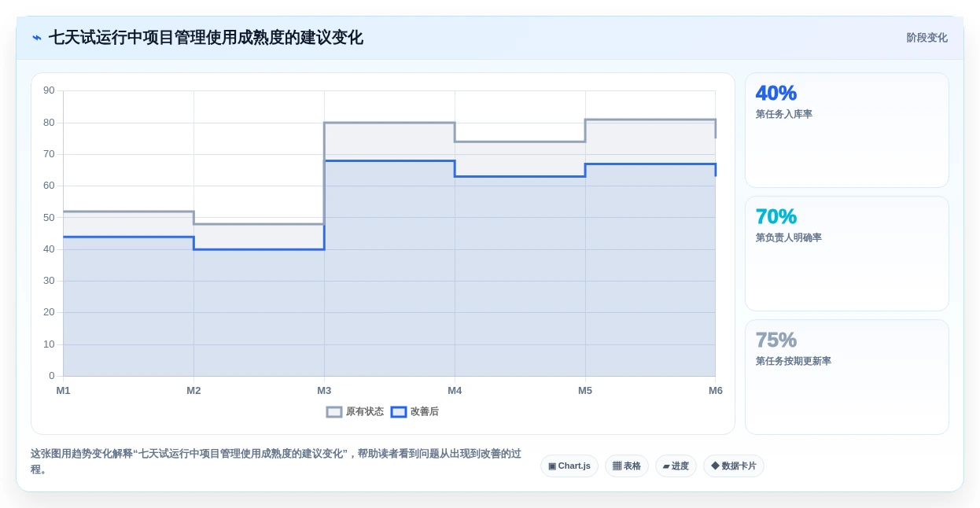Click the 0 y-axis value
The height and width of the screenshot is (508, 980).
pyautogui.click(x=52, y=376)
